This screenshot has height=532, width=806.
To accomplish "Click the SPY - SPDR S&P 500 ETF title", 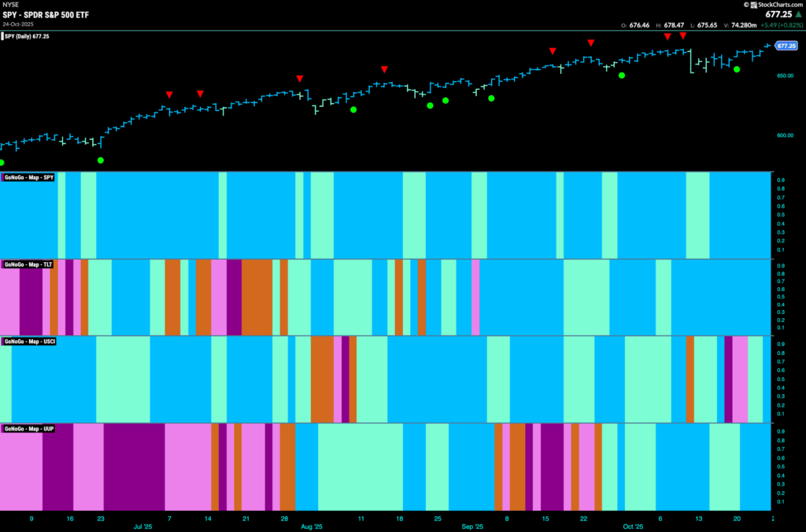I will coord(46,15).
